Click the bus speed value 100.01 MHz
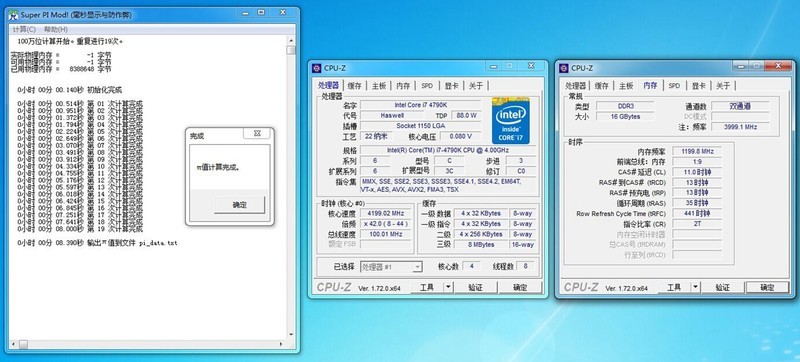Viewport: 800px width, 362px height. (x=387, y=234)
